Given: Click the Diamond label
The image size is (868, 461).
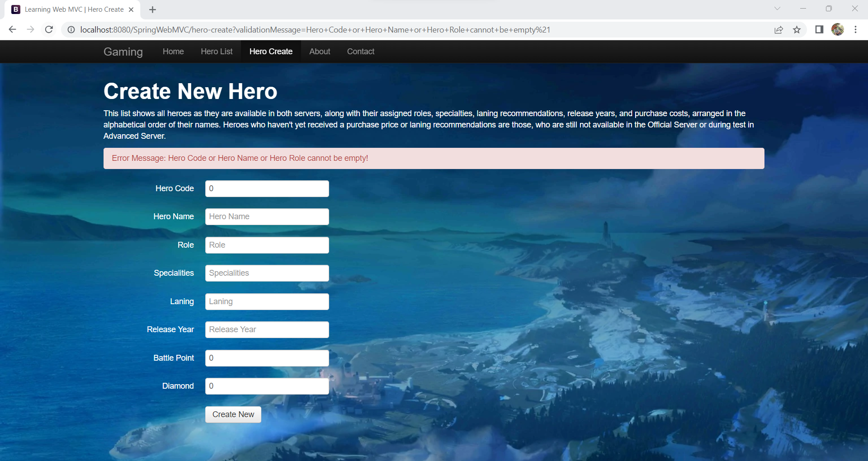Looking at the screenshot, I should [x=178, y=386].
